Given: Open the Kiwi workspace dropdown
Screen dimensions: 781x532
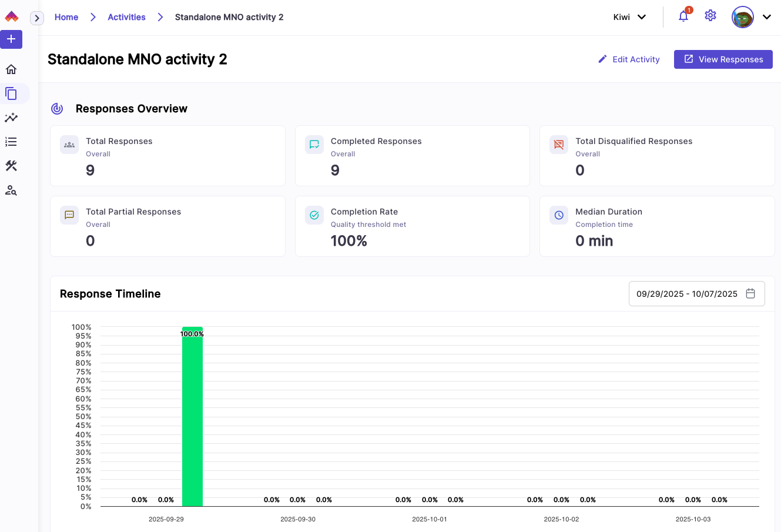Looking at the screenshot, I should [629, 17].
